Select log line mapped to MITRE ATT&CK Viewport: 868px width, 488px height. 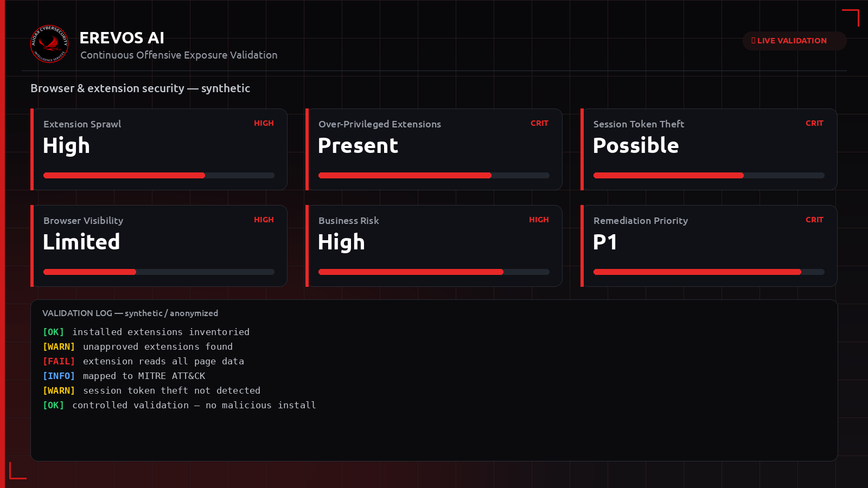124,376
